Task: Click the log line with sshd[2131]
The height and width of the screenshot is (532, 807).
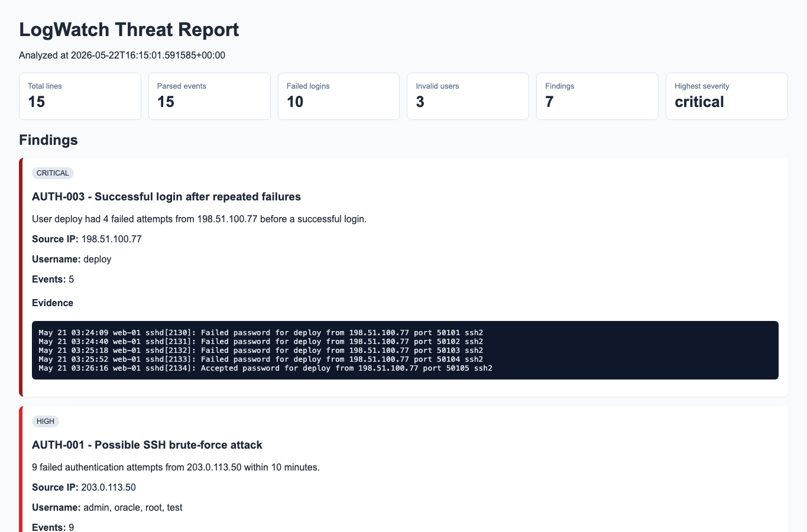Action: [261, 342]
